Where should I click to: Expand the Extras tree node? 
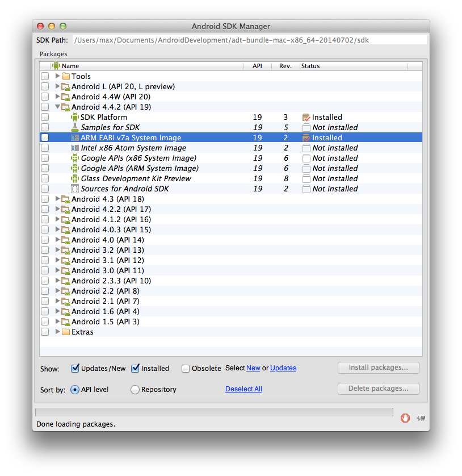coord(57,332)
